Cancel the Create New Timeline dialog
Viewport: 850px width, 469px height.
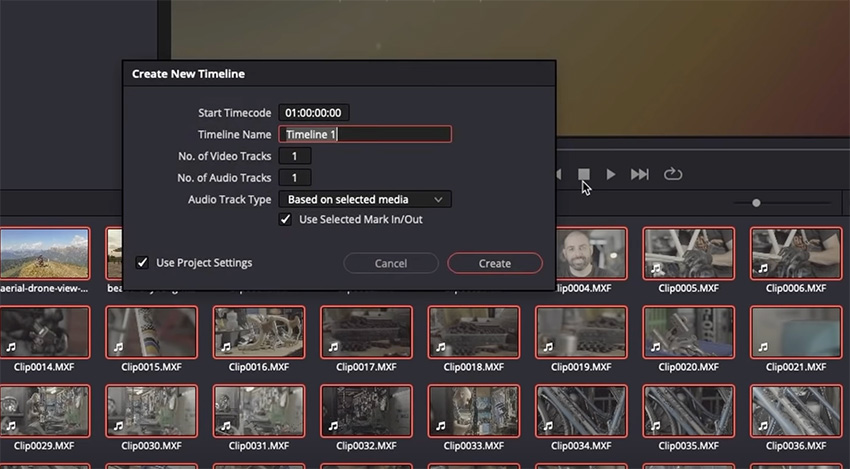pos(390,263)
